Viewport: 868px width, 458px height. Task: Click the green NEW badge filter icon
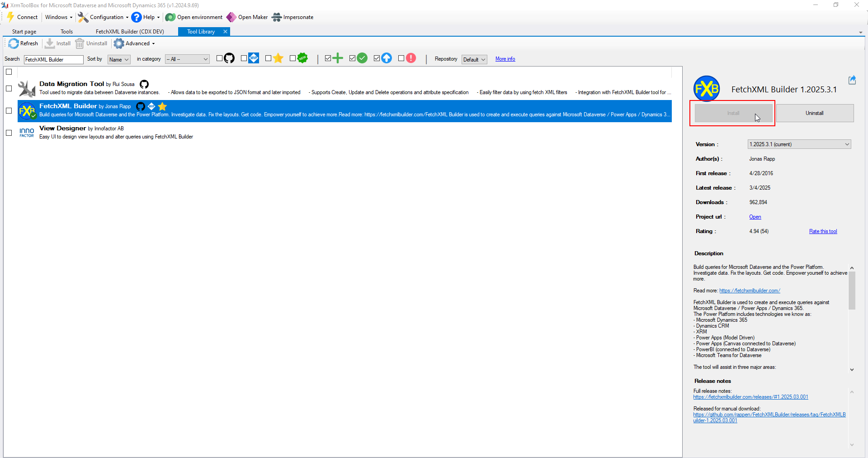pos(302,58)
